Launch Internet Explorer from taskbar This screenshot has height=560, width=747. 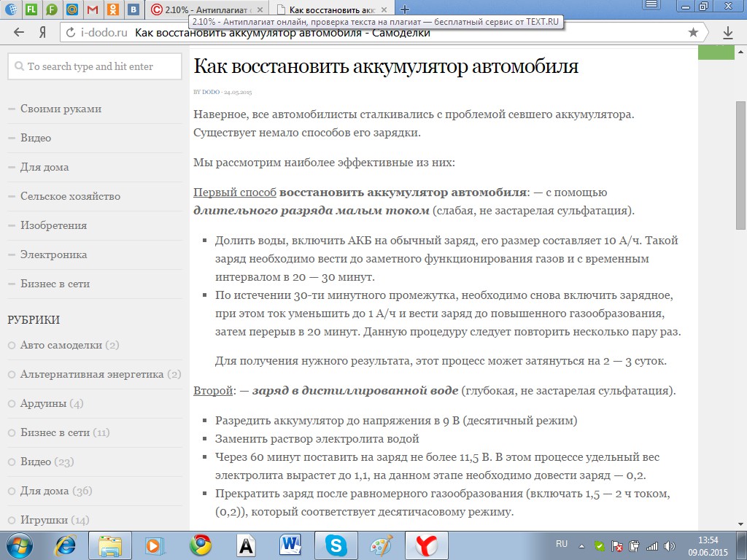[x=66, y=545]
